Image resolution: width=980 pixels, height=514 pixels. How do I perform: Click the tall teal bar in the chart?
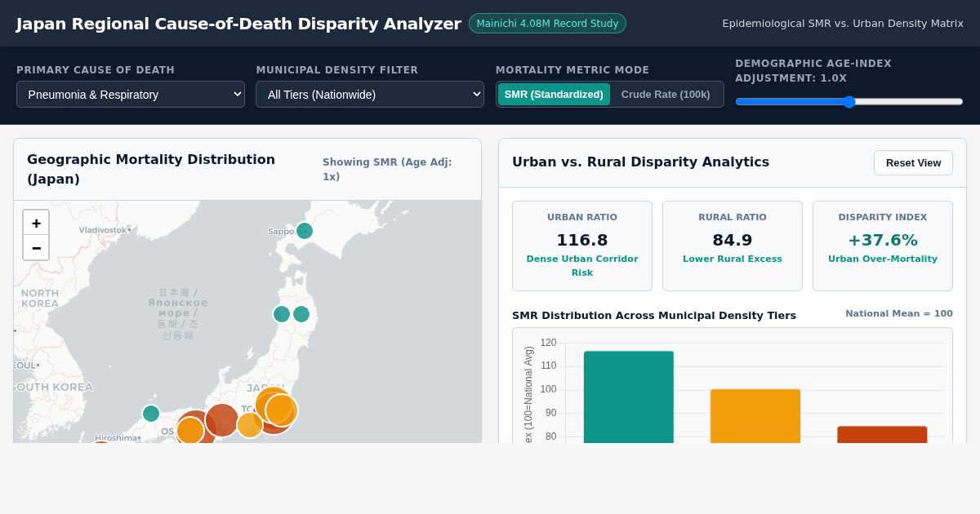629,397
